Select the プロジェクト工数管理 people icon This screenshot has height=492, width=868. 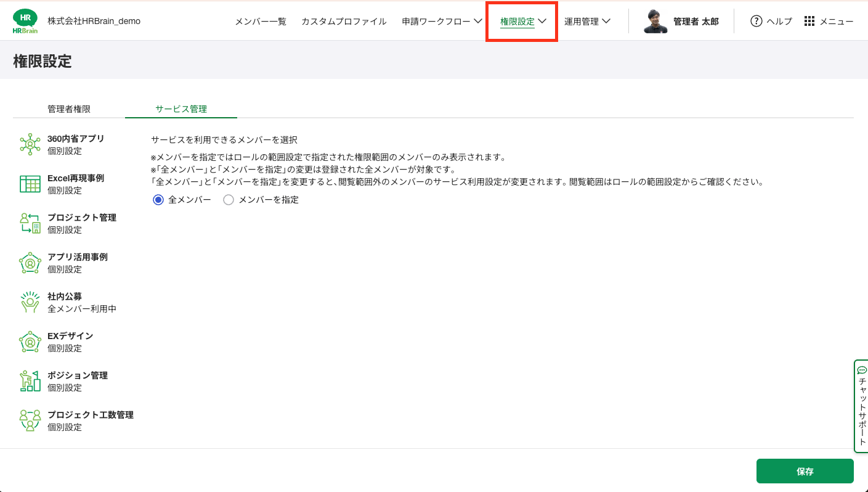click(x=30, y=420)
